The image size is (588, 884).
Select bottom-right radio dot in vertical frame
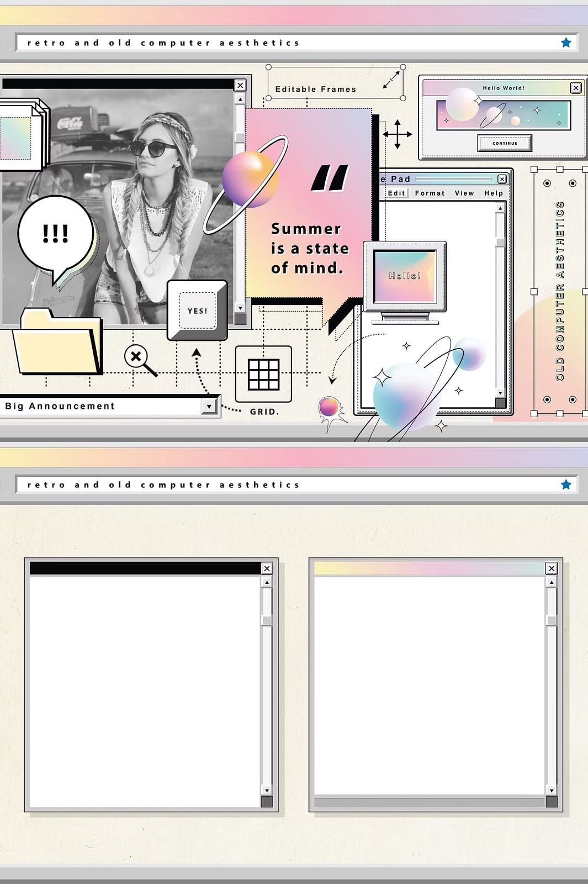point(573,399)
